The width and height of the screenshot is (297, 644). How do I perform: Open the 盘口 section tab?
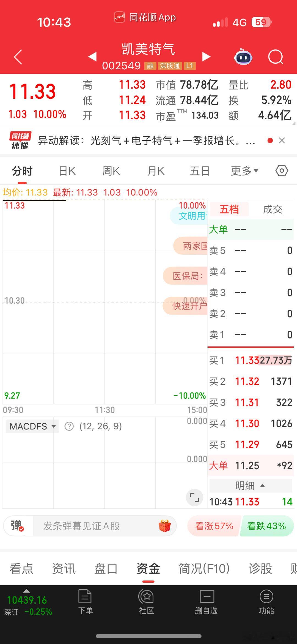click(106, 568)
